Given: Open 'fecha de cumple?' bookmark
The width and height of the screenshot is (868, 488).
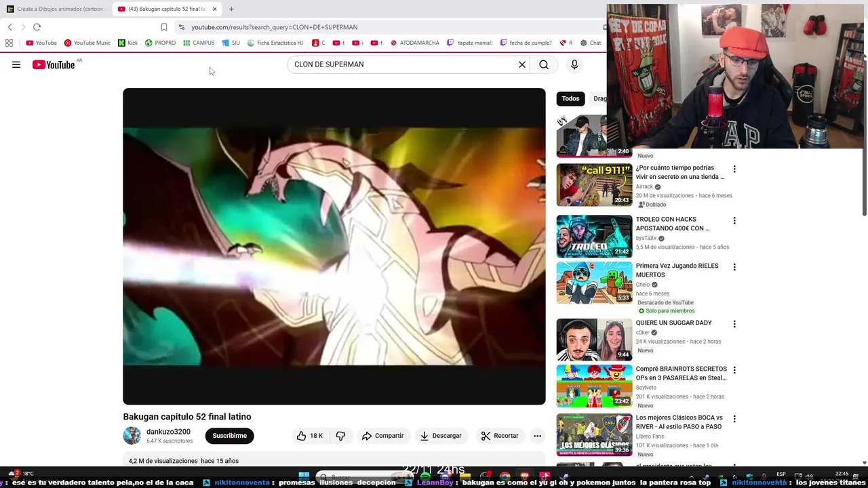Looking at the screenshot, I should coord(526,43).
